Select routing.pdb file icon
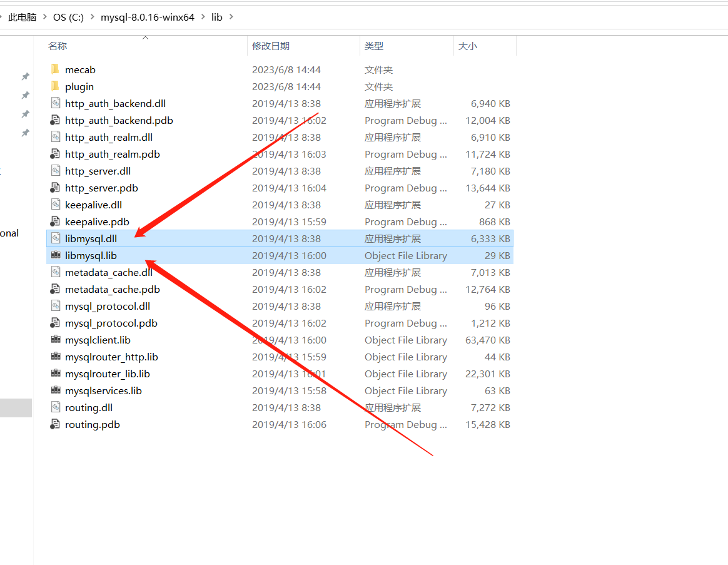Screen dimensions: 728x565 click(55, 424)
